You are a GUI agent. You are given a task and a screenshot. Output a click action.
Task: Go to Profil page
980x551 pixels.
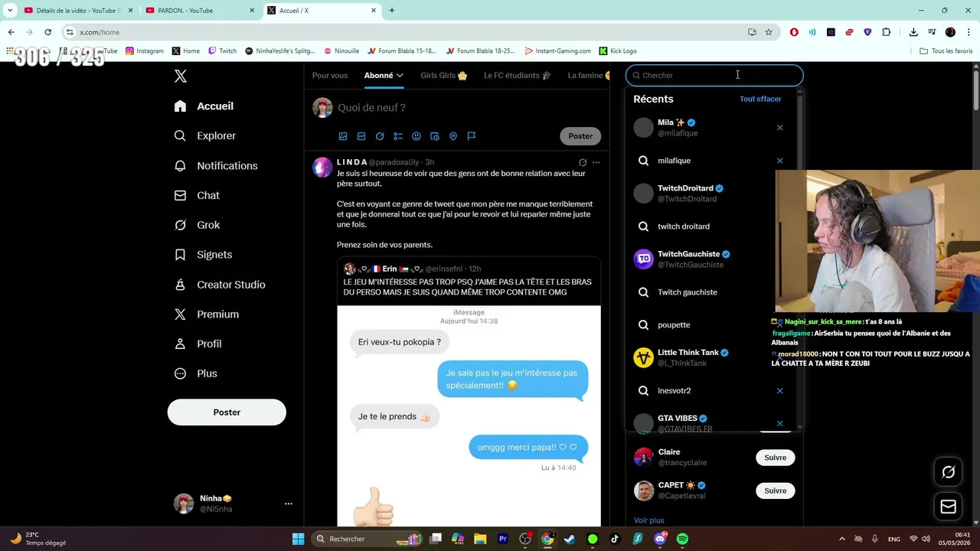(198, 344)
